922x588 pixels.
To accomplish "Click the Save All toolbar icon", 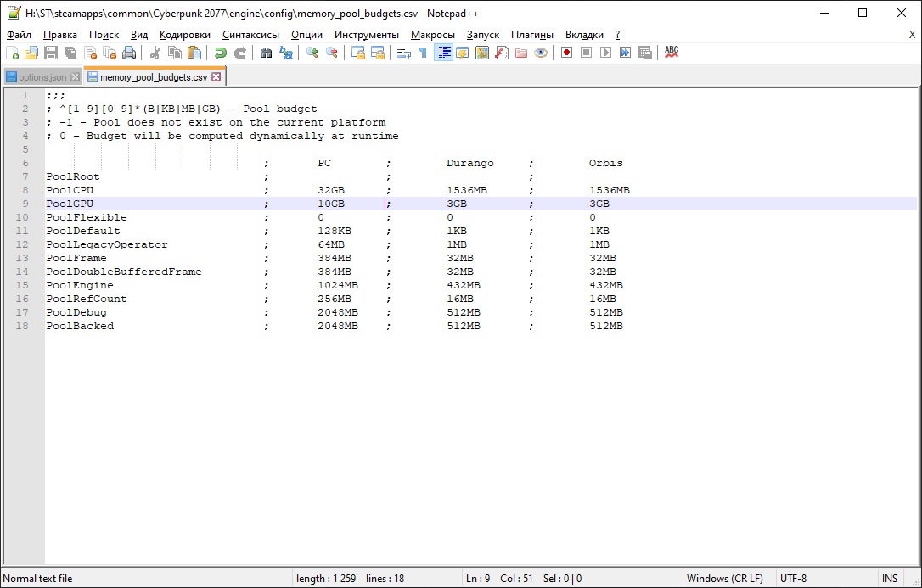I will [70, 53].
